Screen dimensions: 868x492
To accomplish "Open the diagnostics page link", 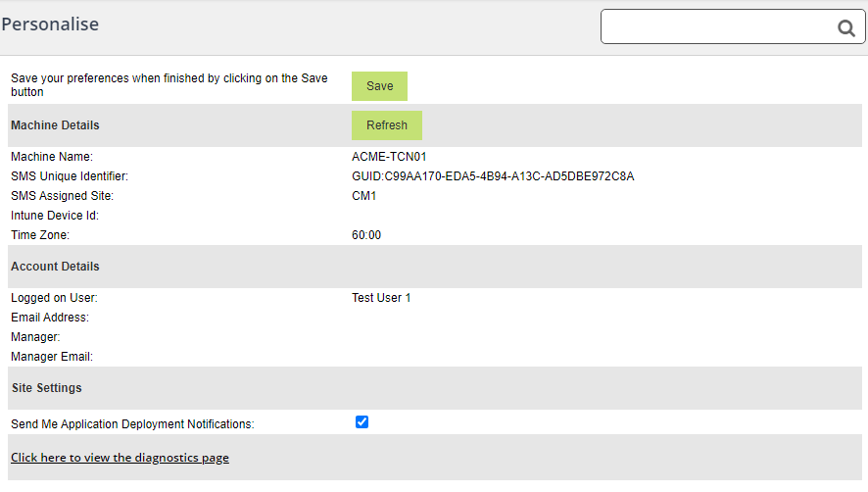I will pos(120,458).
